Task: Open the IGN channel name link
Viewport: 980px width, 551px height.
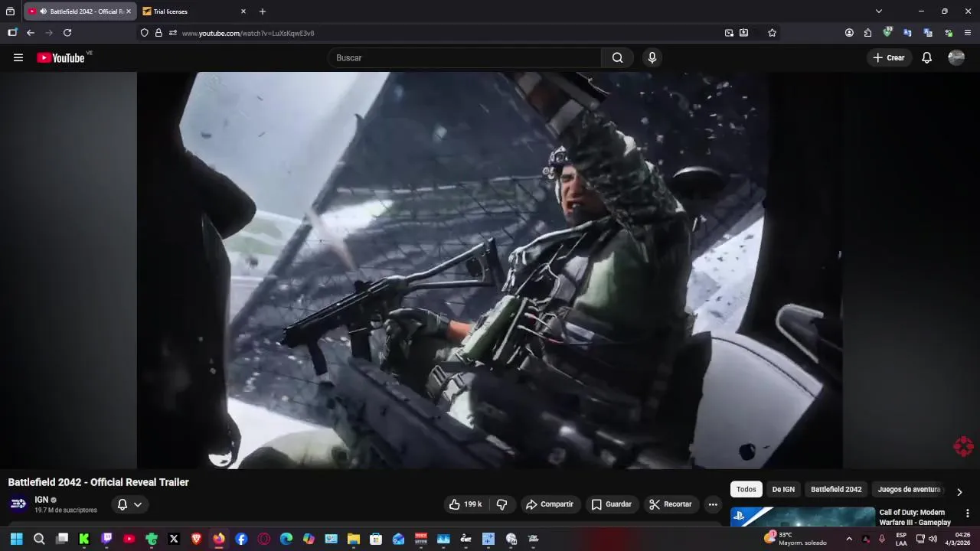Action: click(41, 500)
